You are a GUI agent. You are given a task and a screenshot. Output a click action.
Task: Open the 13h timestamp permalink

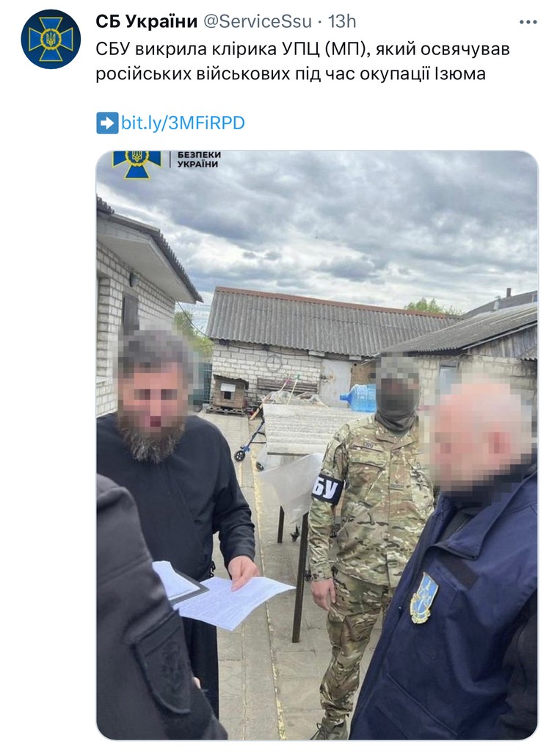tap(342, 21)
